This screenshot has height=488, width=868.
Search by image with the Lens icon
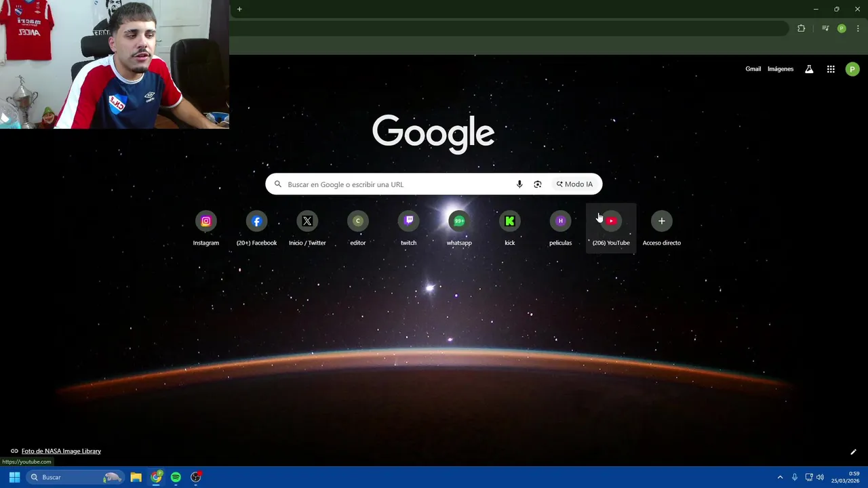click(538, 184)
